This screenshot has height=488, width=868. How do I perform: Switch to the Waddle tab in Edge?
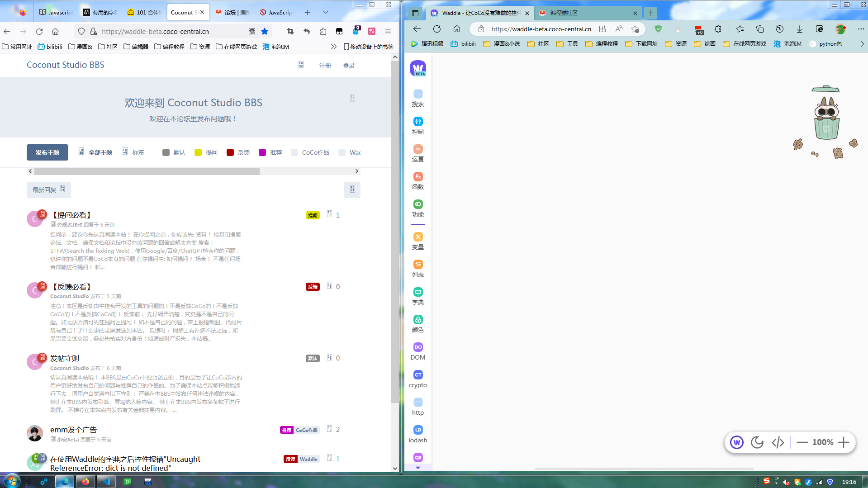[480, 13]
